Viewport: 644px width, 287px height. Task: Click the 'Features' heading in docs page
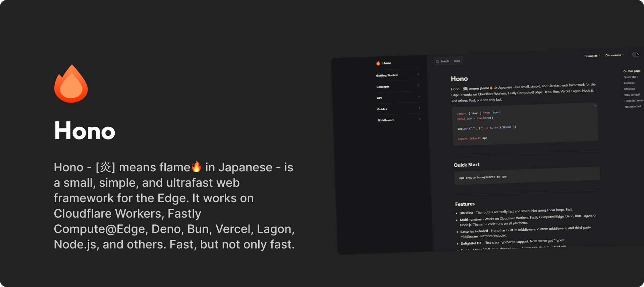(465, 204)
